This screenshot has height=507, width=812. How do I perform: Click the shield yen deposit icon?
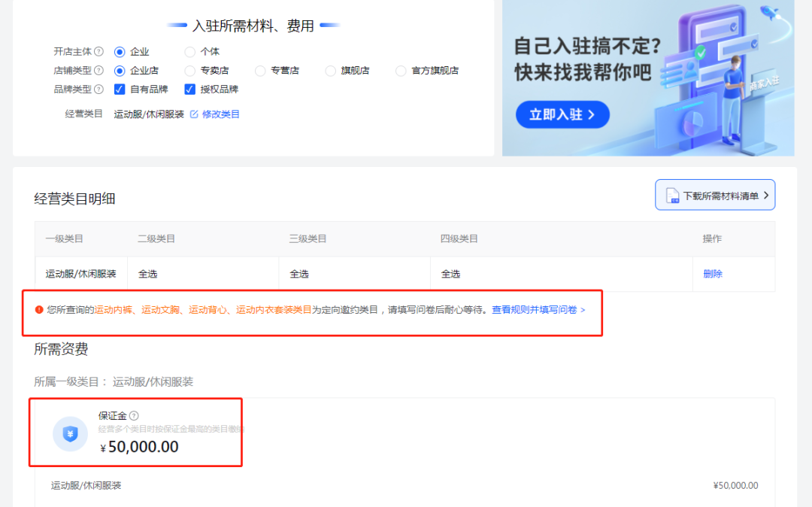click(x=71, y=434)
